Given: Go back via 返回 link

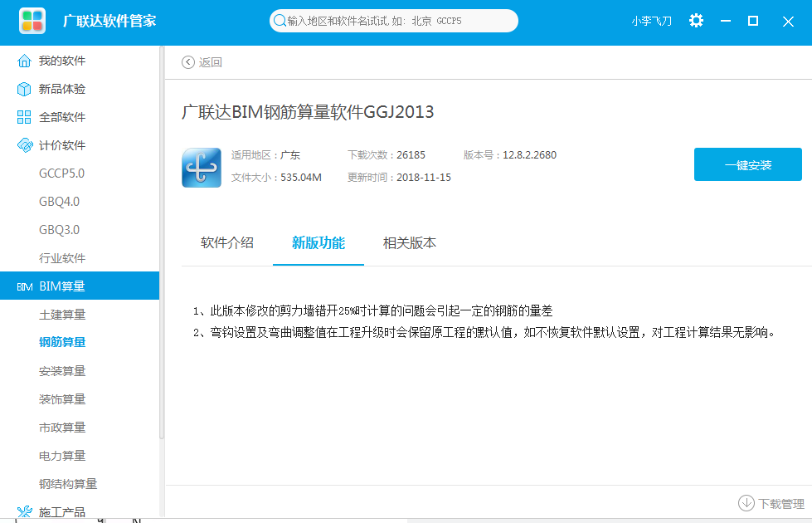Looking at the screenshot, I should click(x=210, y=62).
